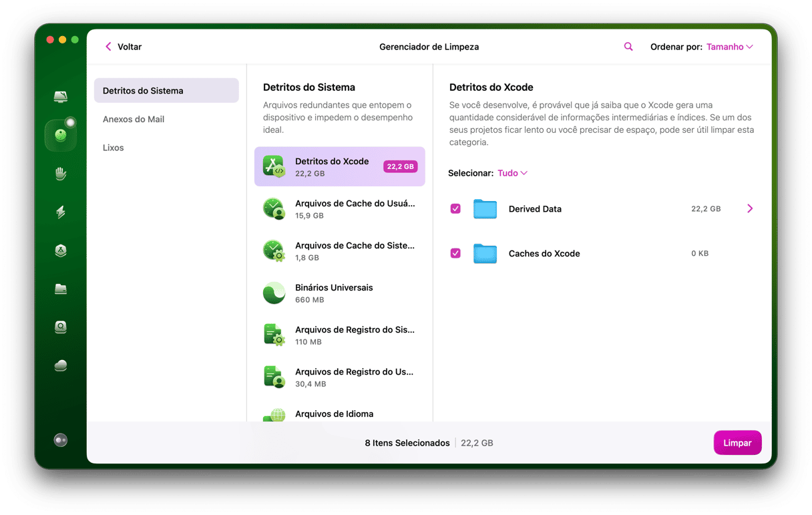Select the Cleanup module sidebar icon
The height and width of the screenshot is (515, 812).
[61, 136]
